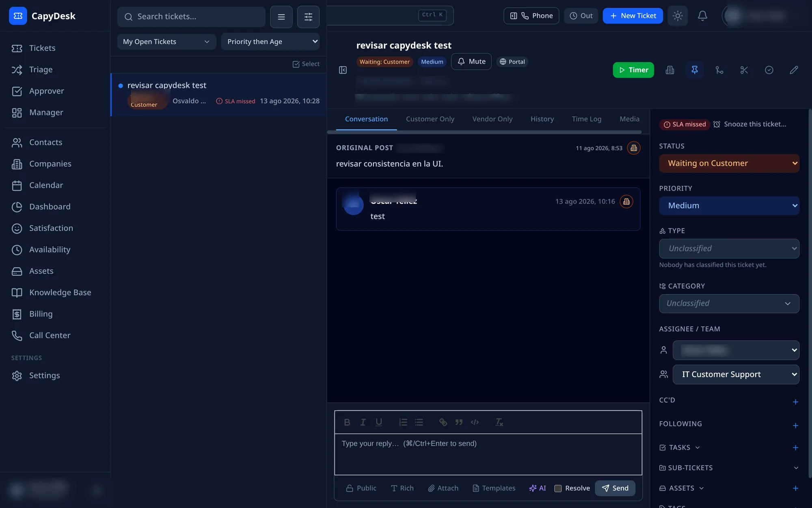Toggle italic formatting
The height and width of the screenshot is (508, 812).
click(x=363, y=422)
